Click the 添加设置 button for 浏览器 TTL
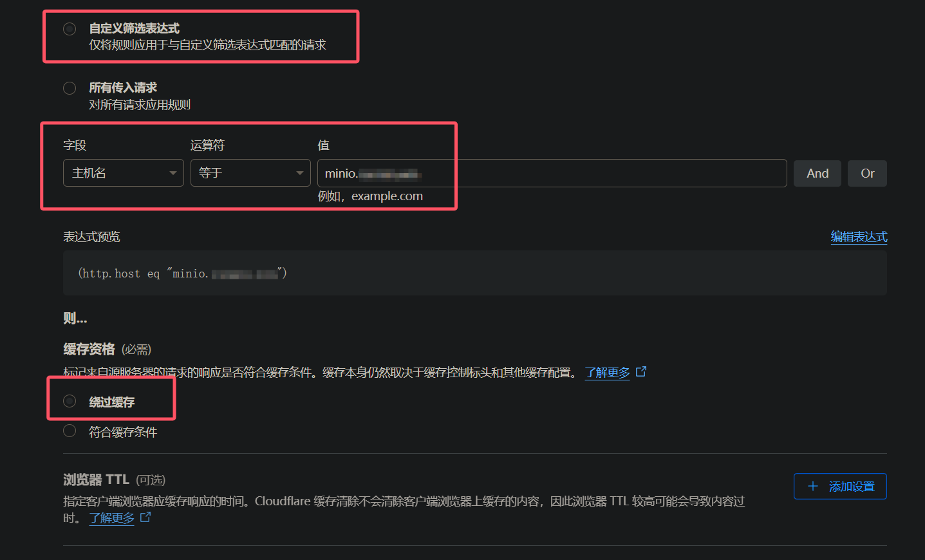This screenshot has height=560, width=925. coord(840,487)
